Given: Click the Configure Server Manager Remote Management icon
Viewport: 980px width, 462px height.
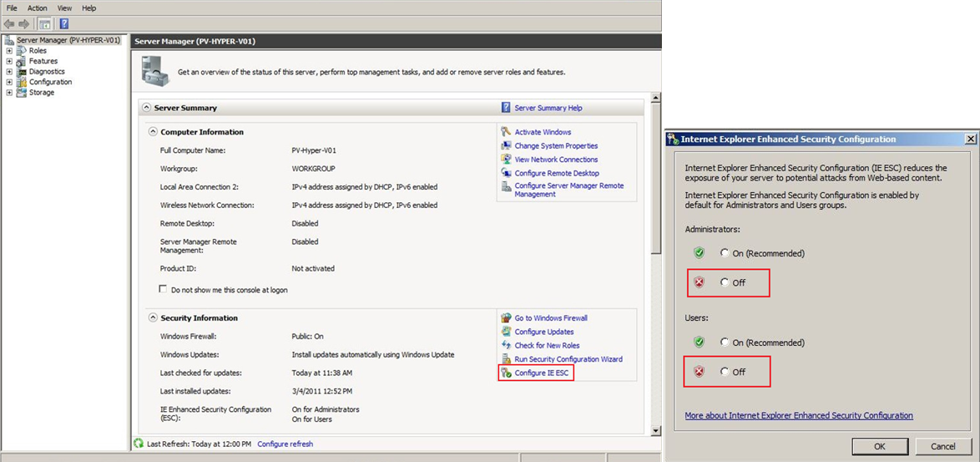Looking at the screenshot, I should coord(506,186).
